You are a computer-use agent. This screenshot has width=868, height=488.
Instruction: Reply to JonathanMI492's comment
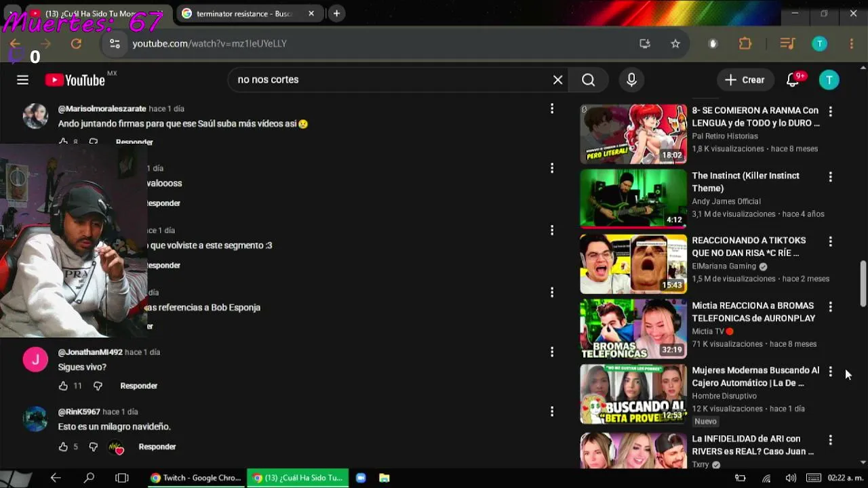click(138, 386)
